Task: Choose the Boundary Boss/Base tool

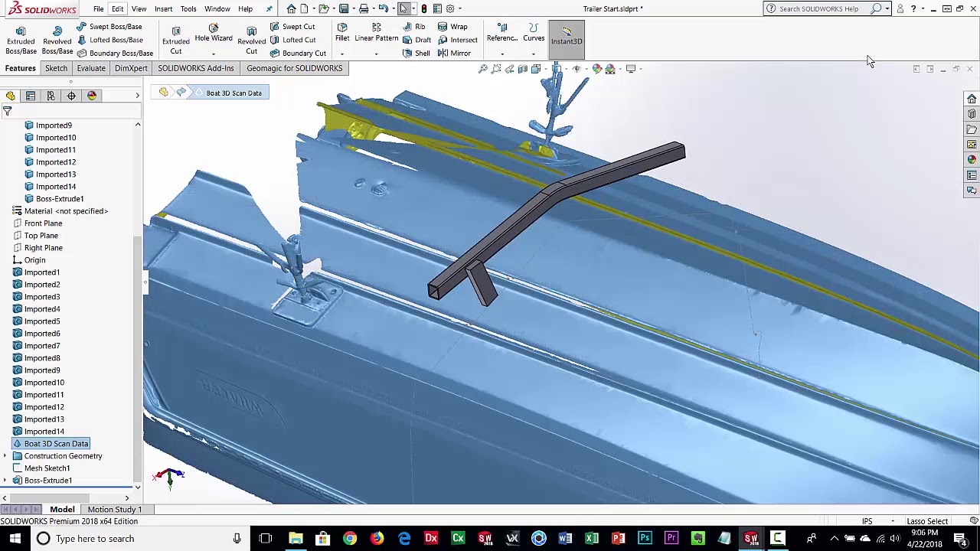Action: click(x=115, y=54)
